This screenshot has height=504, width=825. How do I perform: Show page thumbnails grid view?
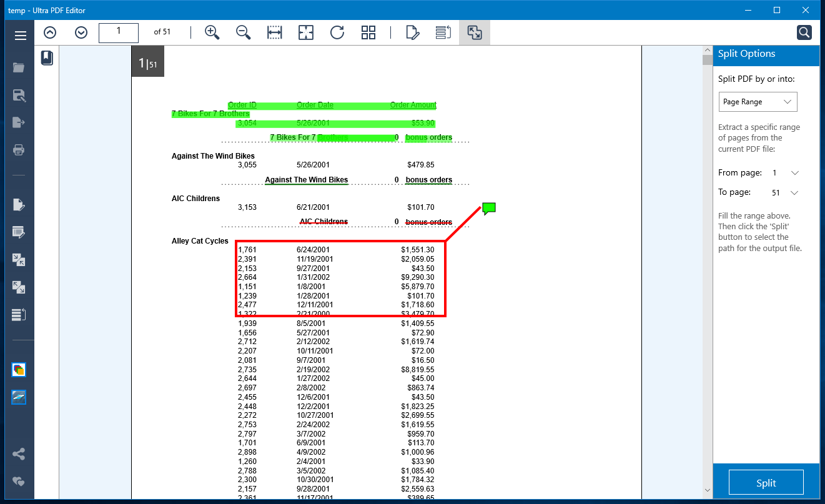368,32
